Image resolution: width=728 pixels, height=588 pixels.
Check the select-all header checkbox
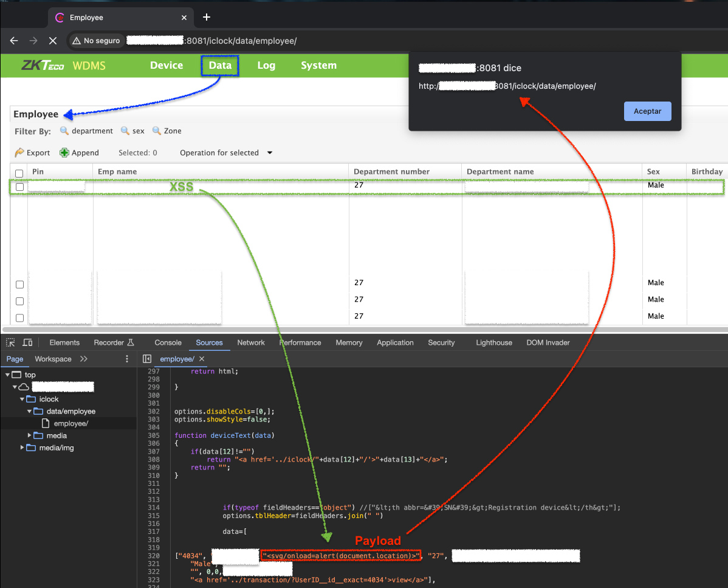click(x=19, y=173)
